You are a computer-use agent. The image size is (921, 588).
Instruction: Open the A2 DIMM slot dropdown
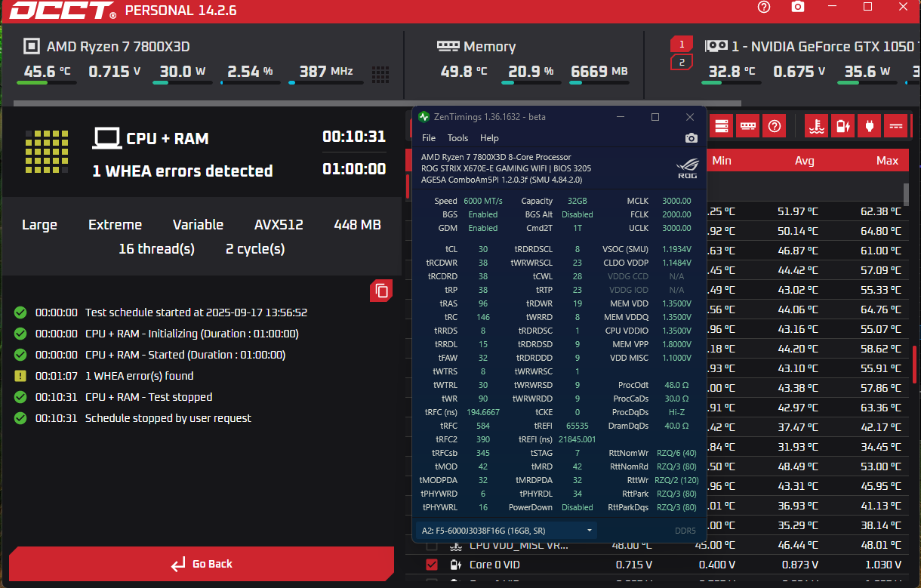click(x=506, y=530)
